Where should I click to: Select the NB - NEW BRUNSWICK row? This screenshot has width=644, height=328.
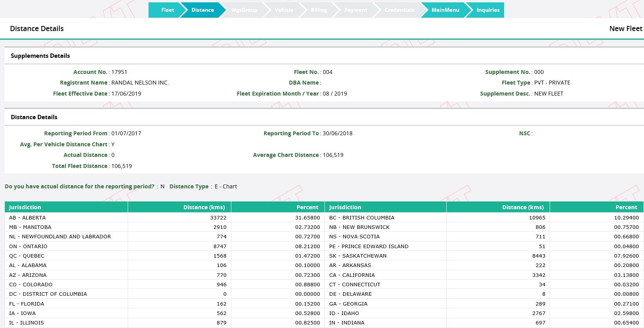(x=484, y=227)
